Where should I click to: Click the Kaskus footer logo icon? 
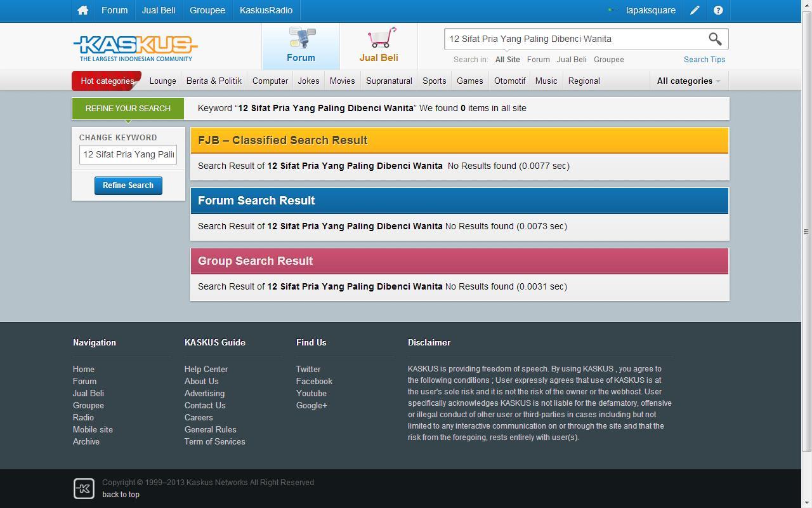click(84, 488)
